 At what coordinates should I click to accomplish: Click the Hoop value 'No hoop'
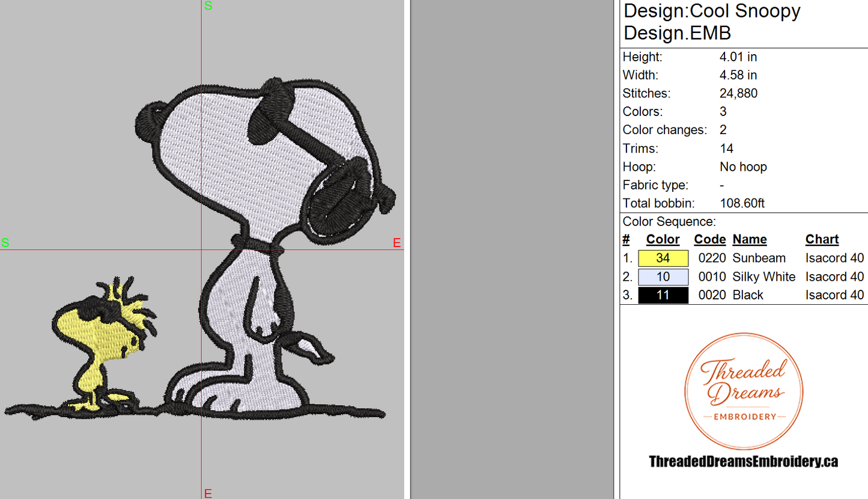click(744, 167)
